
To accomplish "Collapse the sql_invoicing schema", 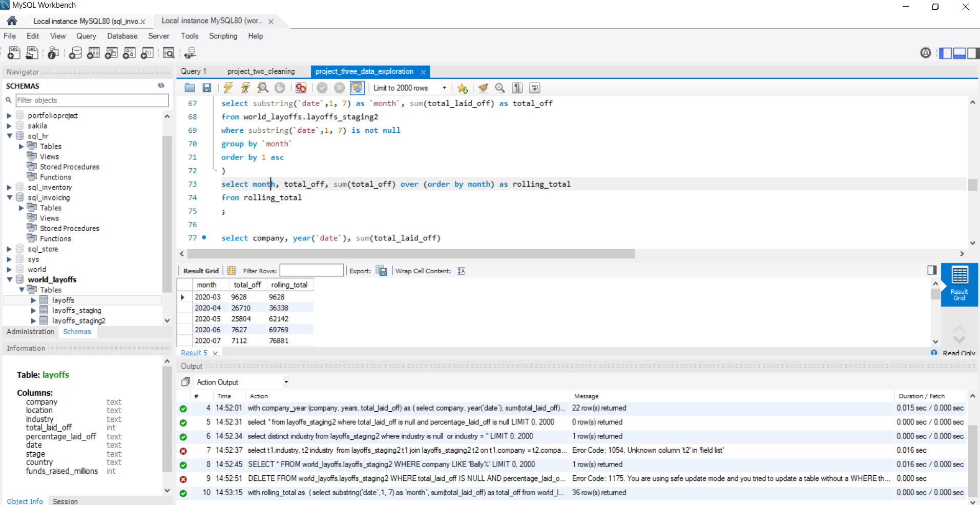I will 9,197.
